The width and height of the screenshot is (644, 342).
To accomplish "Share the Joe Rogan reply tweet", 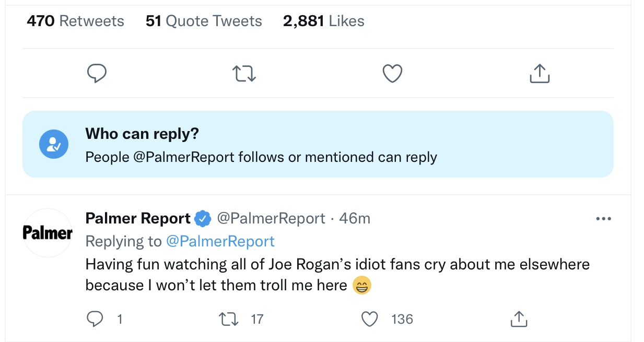I will pyautogui.click(x=517, y=319).
